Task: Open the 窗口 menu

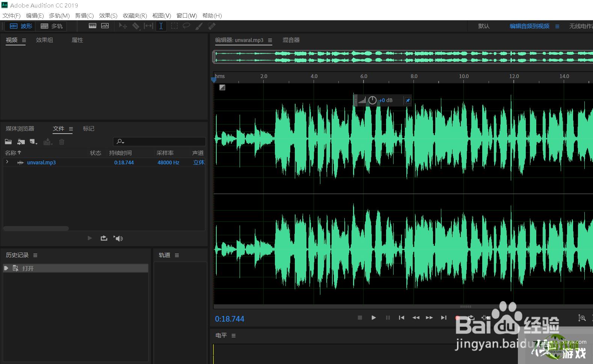Action: pyautogui.click(x=187, y=15)
